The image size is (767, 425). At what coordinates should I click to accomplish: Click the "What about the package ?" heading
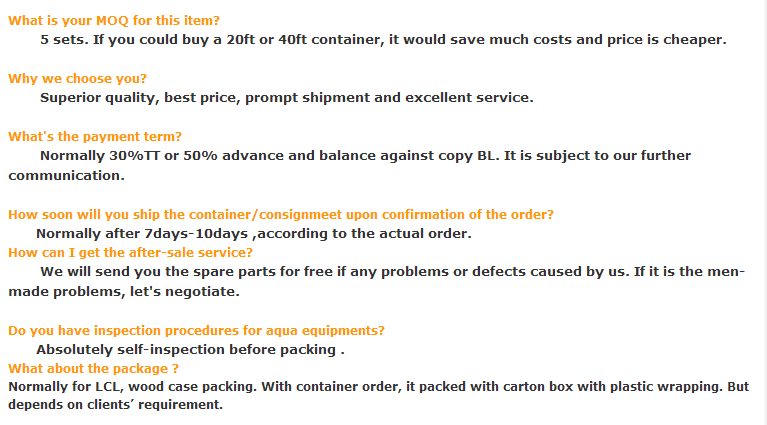[93, 368]
